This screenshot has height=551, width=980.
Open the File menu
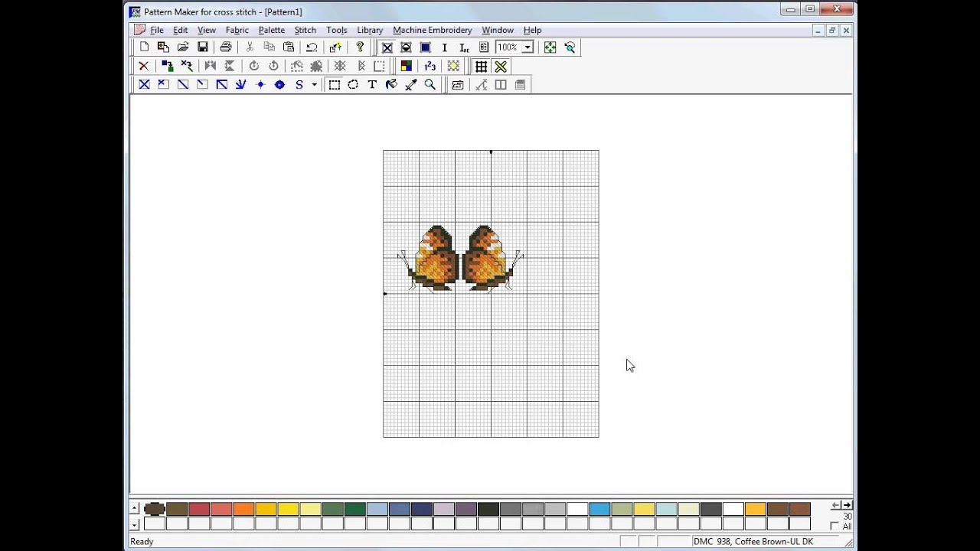coord(157,30)
